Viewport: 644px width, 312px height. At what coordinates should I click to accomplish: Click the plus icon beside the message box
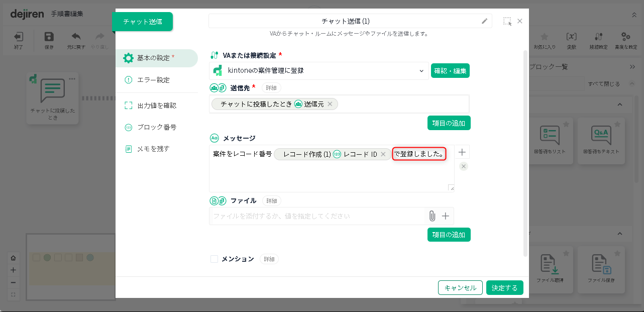pos(463,152)
